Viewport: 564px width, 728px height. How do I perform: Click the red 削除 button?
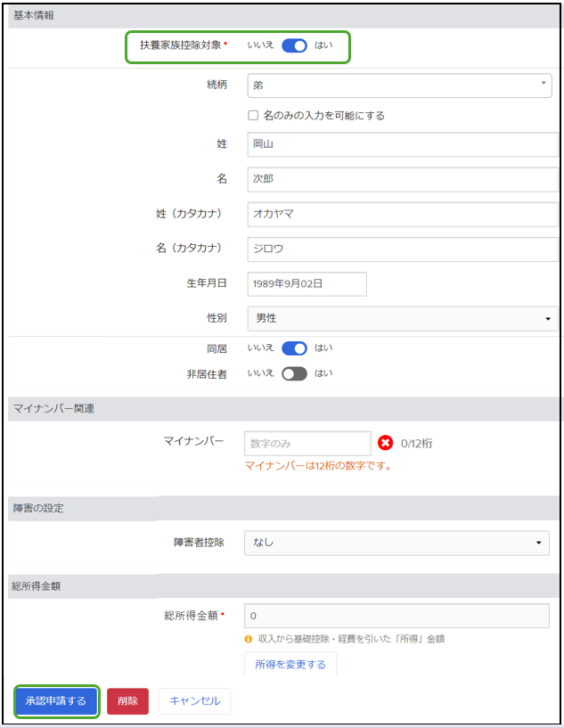(x=127, y=701)
